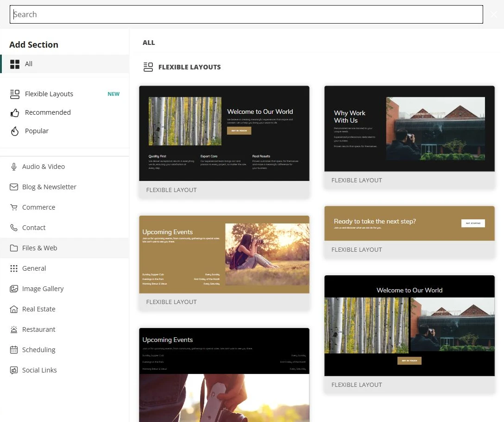504x422 pixels.
Task: Open Blog & Newsletter category
Action: tap(49, 187)
